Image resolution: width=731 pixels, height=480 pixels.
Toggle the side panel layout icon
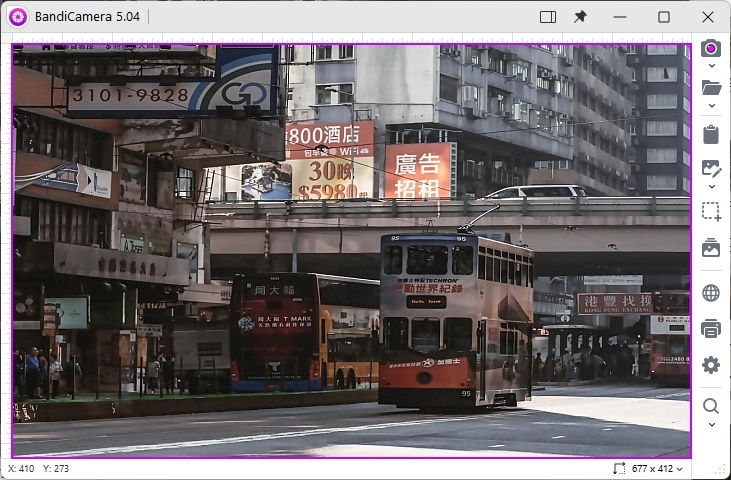click(548, 17)
